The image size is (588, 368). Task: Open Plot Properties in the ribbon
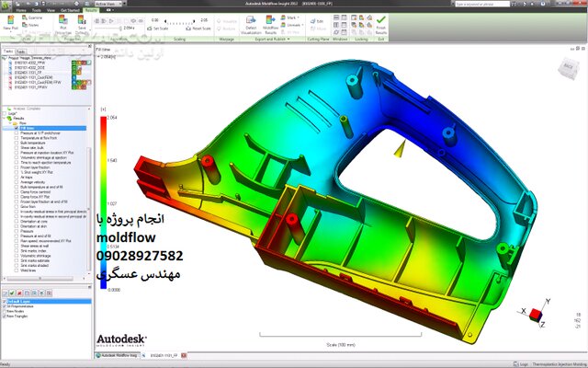click(63, 25)
